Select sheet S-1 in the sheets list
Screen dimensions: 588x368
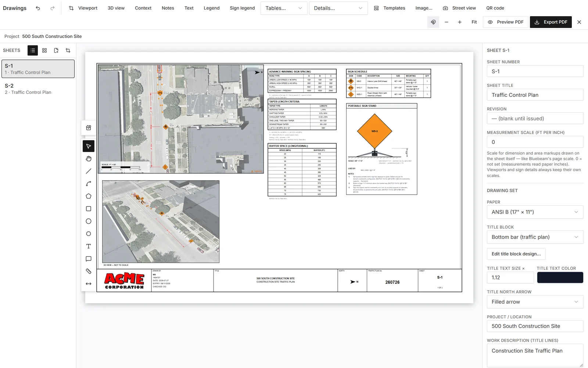(x=38, y=69)
